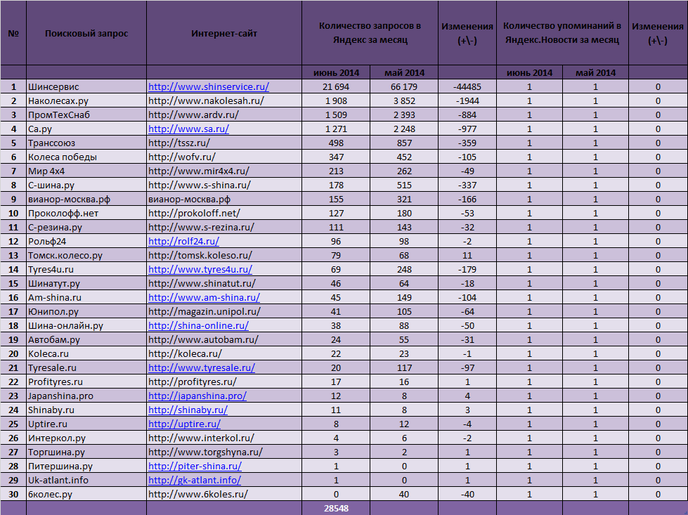Click the 'С-шина.ру' query cell
The height and width of the screenshot is (515, 688).
(x=86, y=185)
